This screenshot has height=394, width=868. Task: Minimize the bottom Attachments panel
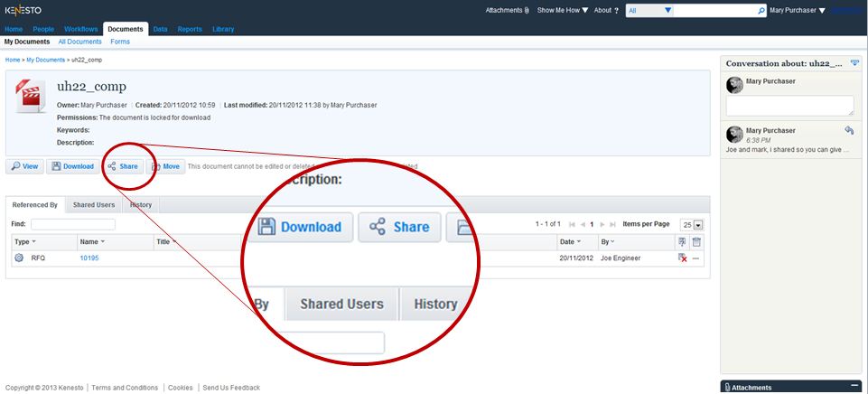click(854, 385)
